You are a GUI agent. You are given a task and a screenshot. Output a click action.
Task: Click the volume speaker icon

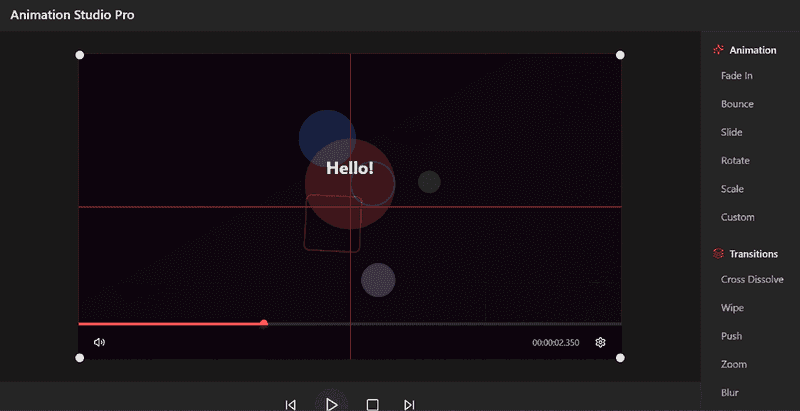[99, 342]
